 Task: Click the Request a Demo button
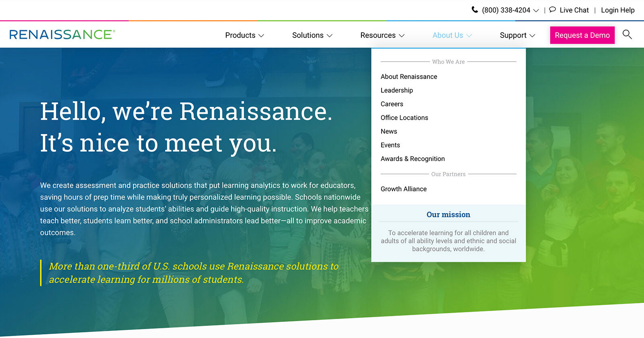(x=582, y=35)
